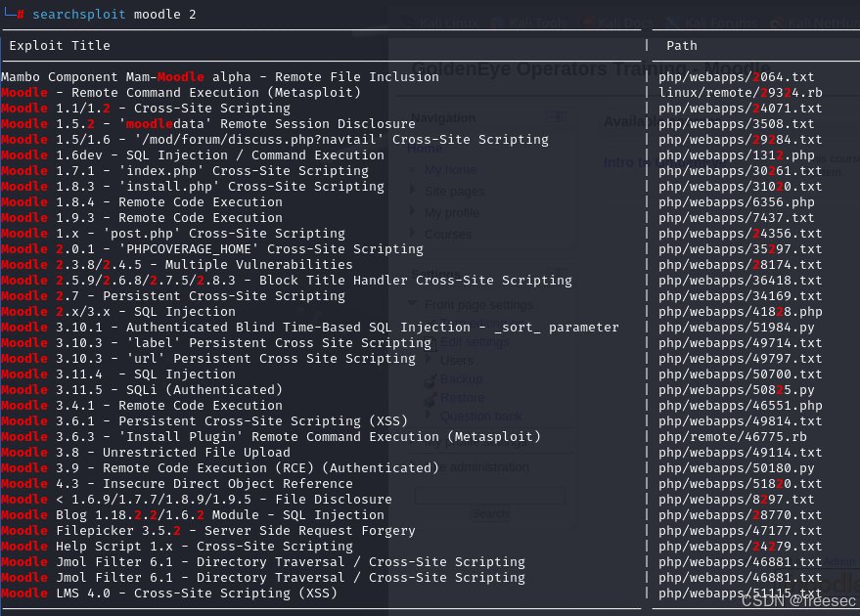
Task: Click the '/mod/forum/discuss.php?navtail' exploit title
Action: pyautogui.click(x=275, y=139)
